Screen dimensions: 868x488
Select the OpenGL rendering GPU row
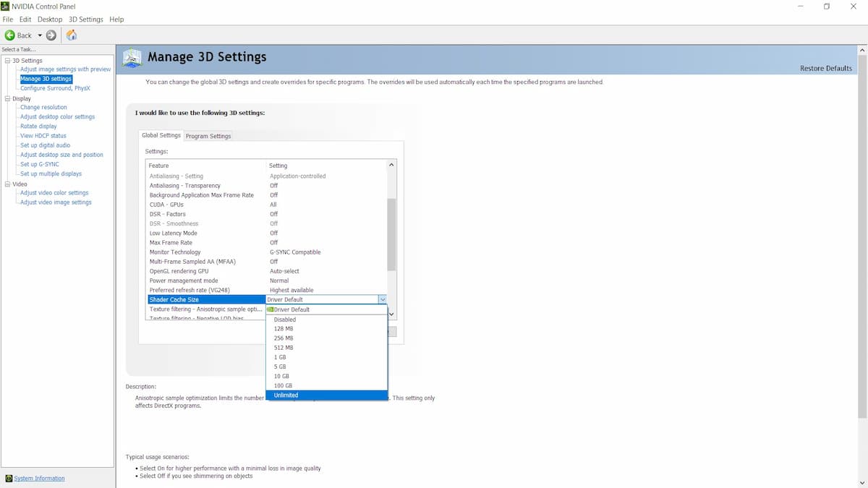[x=266, y=271]
